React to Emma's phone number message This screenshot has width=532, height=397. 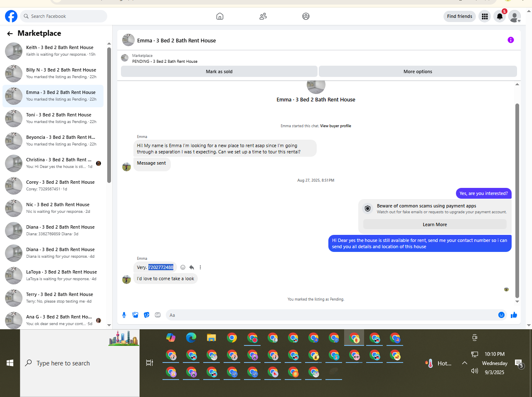183,267
